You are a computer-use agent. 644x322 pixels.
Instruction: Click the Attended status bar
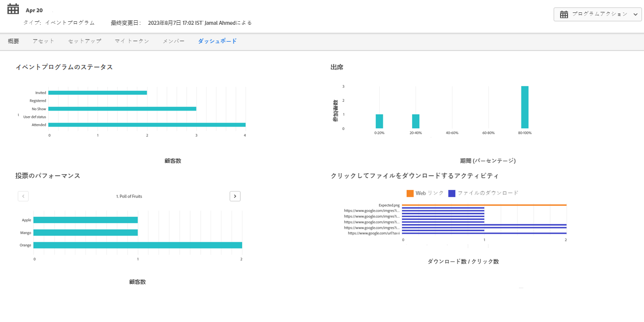pos(147,125)
